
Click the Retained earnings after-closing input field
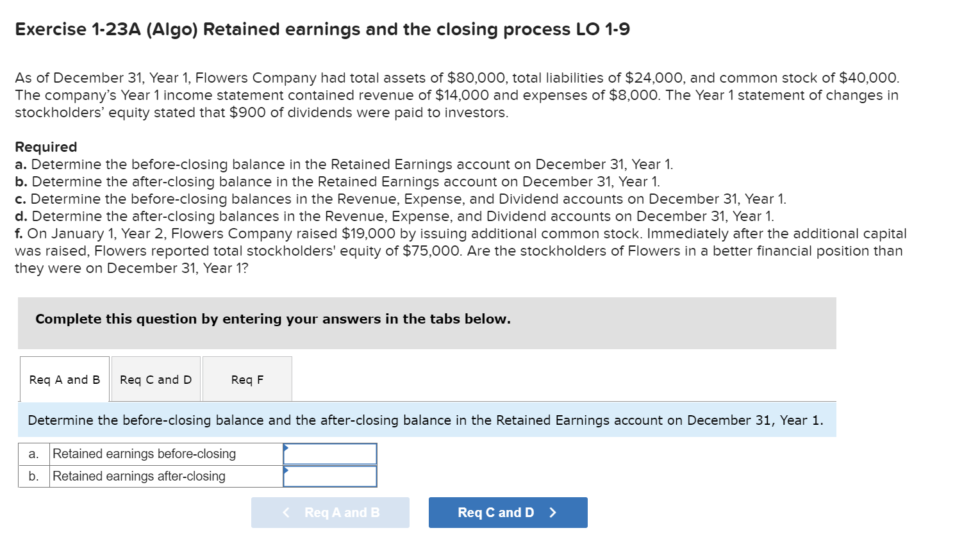click(330, 476)
